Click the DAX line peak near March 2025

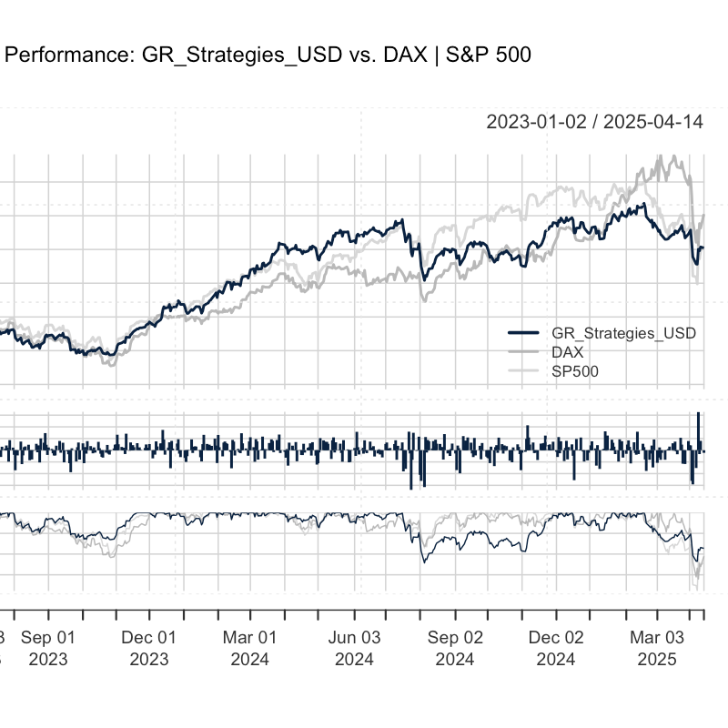click(x=673, y=157)
